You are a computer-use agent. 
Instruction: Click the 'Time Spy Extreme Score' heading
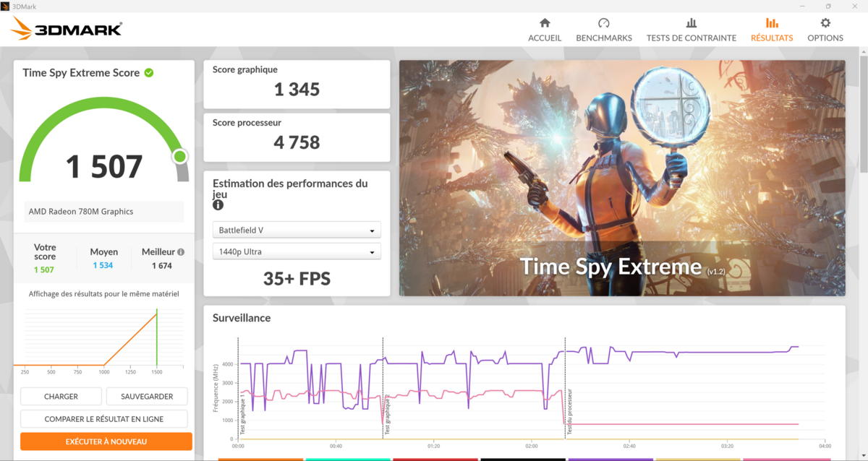pos(81,72)
